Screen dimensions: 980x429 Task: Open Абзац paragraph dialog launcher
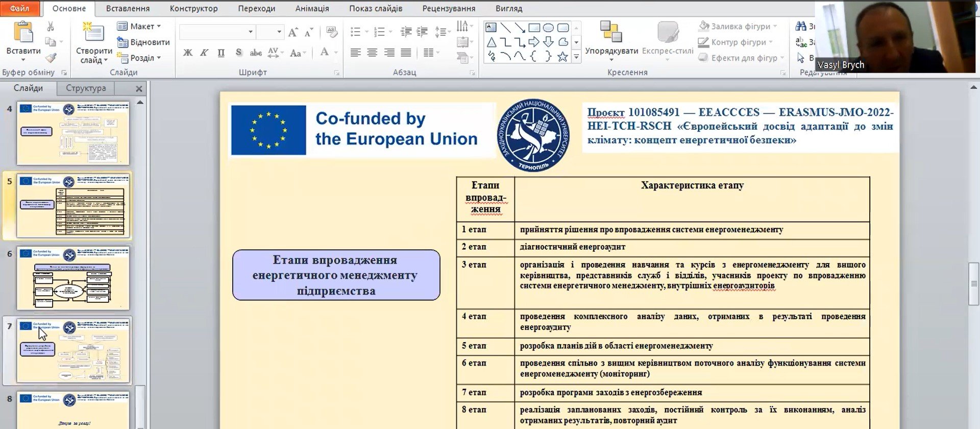pyautogui.click(x=473, y=73)
